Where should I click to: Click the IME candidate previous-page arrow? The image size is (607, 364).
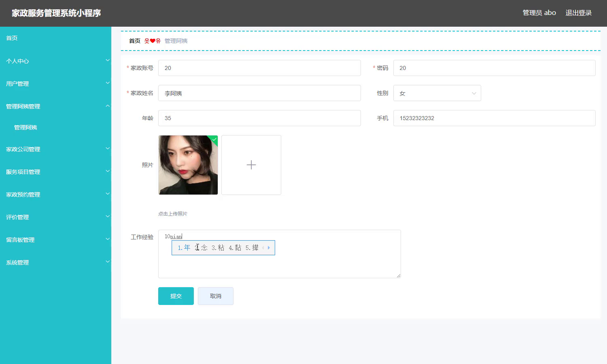point(263,248)
